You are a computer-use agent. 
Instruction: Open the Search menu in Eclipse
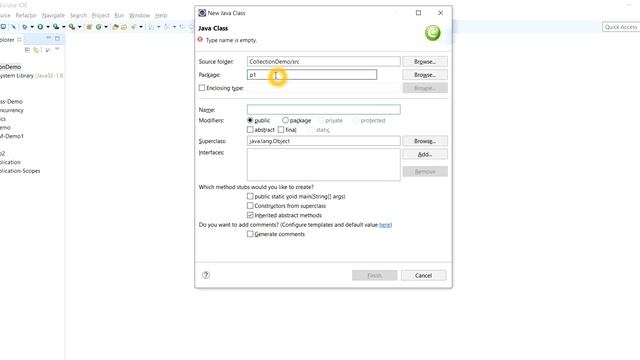78,15
